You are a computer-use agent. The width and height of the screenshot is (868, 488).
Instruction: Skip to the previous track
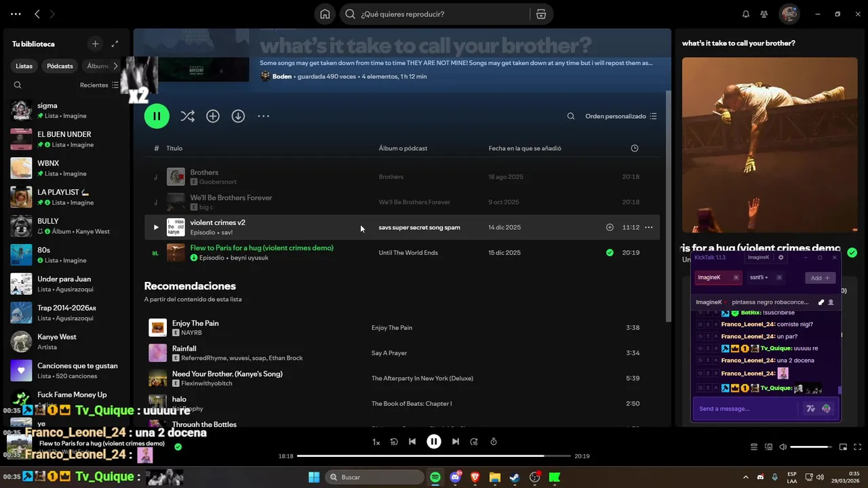[x=412, y=442]
